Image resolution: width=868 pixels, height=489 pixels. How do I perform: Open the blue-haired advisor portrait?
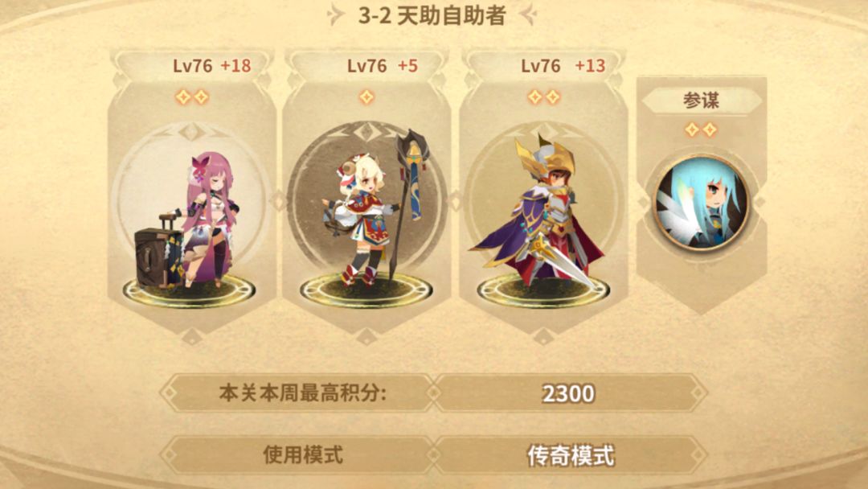pyautogui.click(x=702, y=202)
